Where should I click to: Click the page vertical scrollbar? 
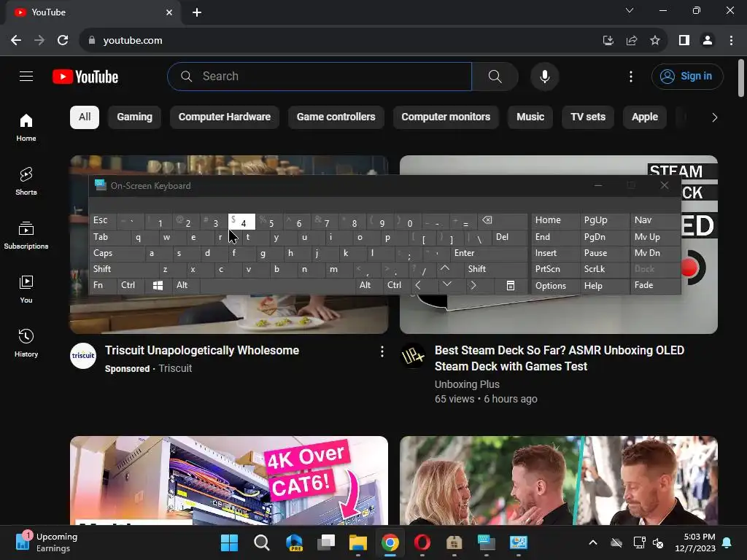pos(741,78)
